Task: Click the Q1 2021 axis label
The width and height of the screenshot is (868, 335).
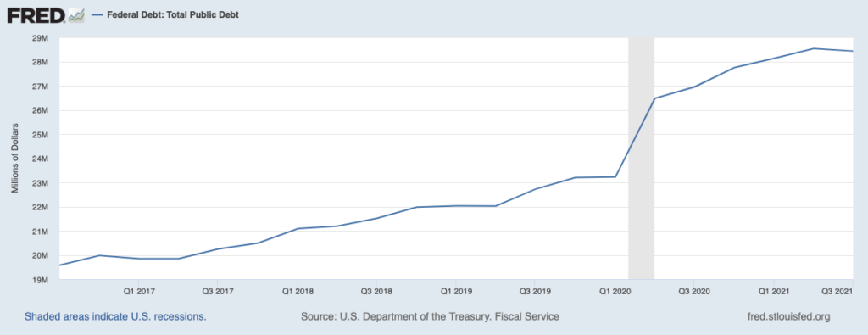Action: 773,291
